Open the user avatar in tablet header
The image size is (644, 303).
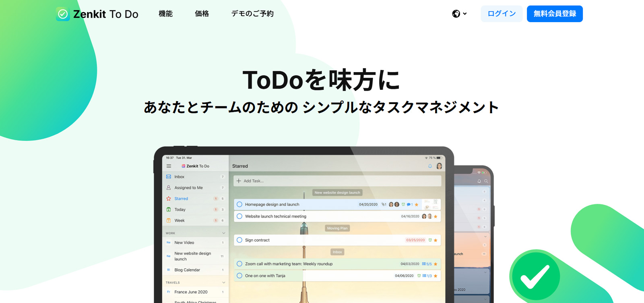pos(439,166)
